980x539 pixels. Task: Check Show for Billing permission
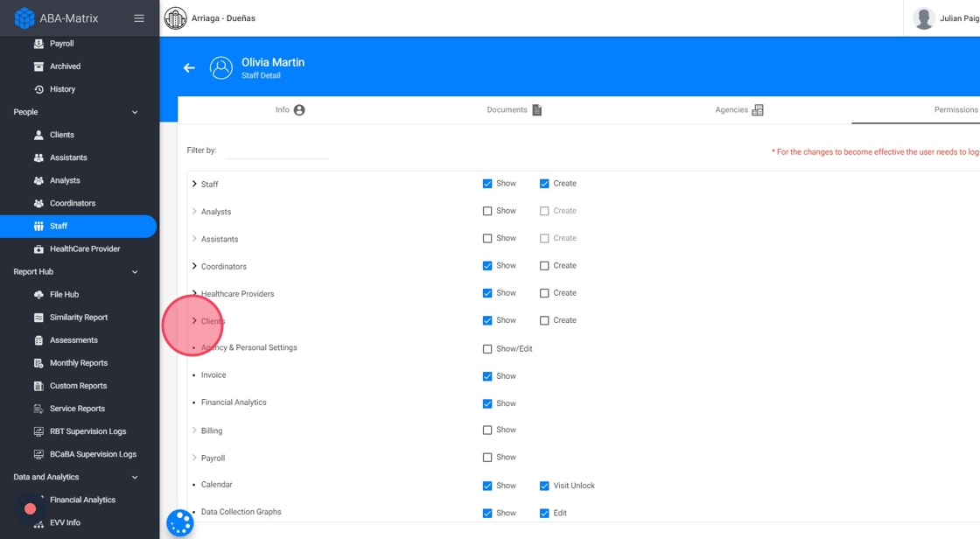pos(487,430)
